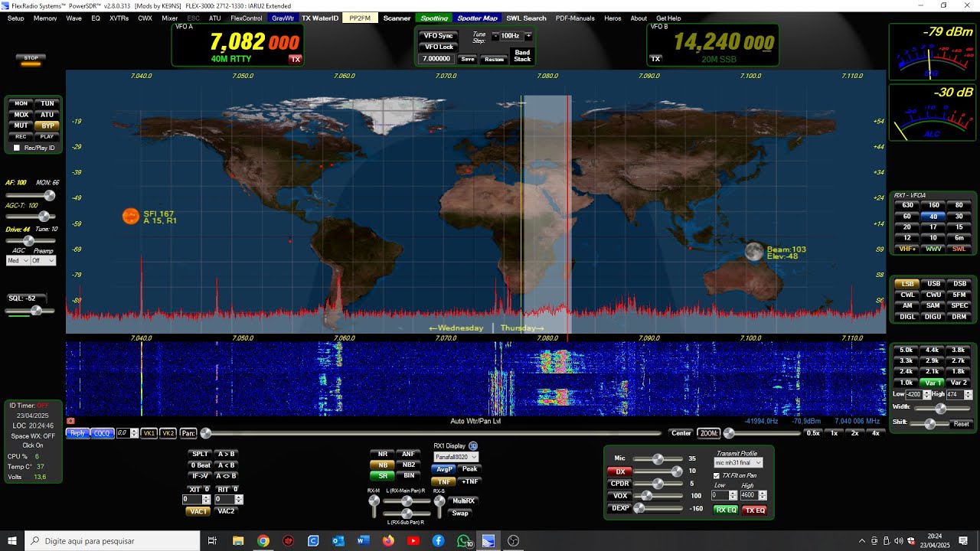Click the Band Stack button
Screen dimensions: 980x551
522,56
